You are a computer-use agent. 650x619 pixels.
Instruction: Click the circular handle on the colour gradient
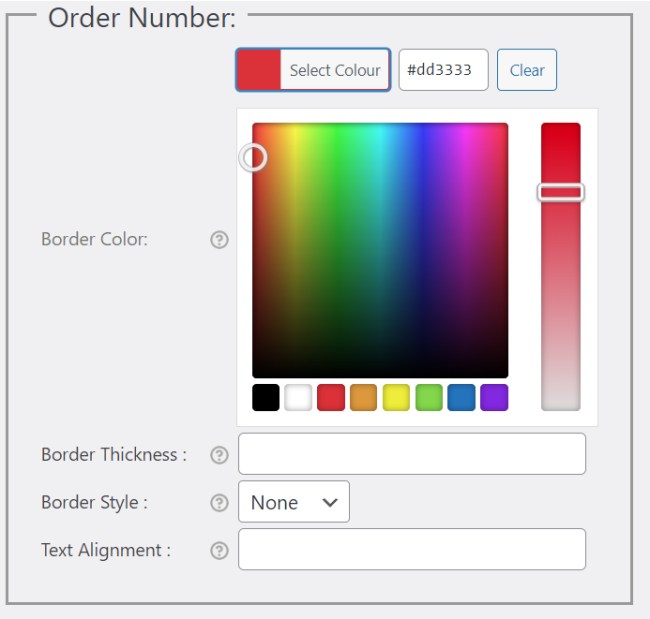(x=254, y=157)
